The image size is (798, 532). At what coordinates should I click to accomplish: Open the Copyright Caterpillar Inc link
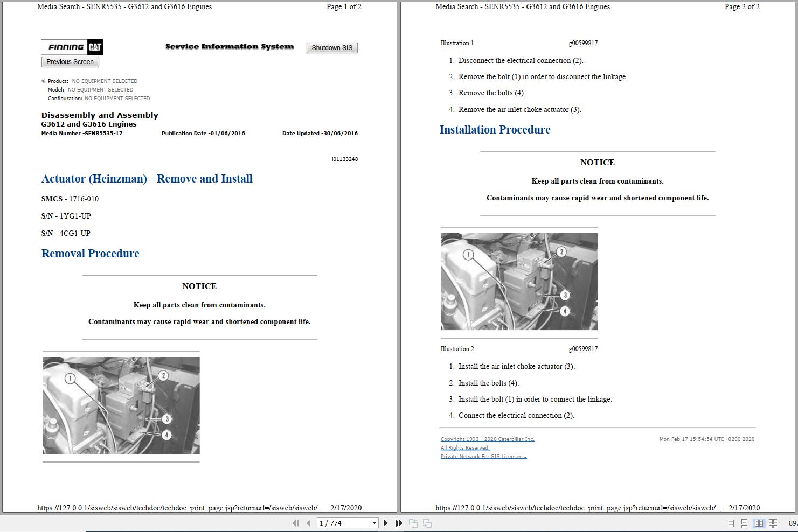pos(487,439)
